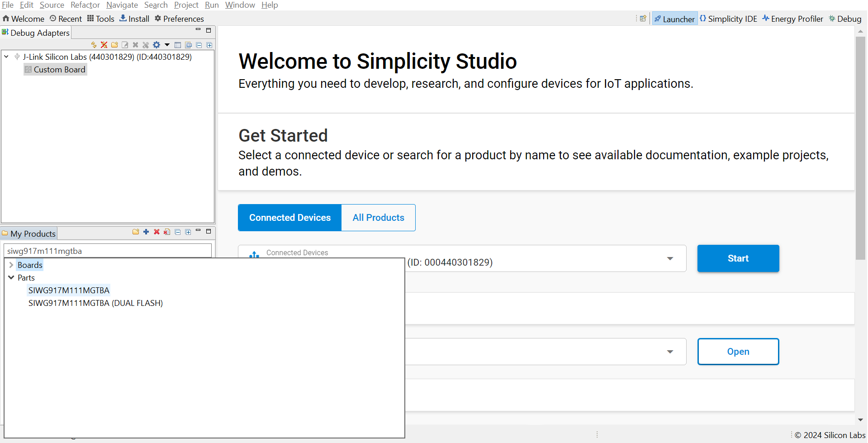Click the blue plus add product icon

146,232
